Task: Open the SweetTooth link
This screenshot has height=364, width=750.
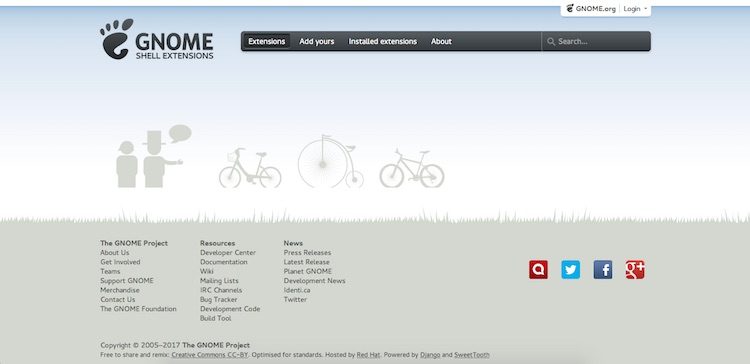Action: pyautogui.click(x=472, y=355)
